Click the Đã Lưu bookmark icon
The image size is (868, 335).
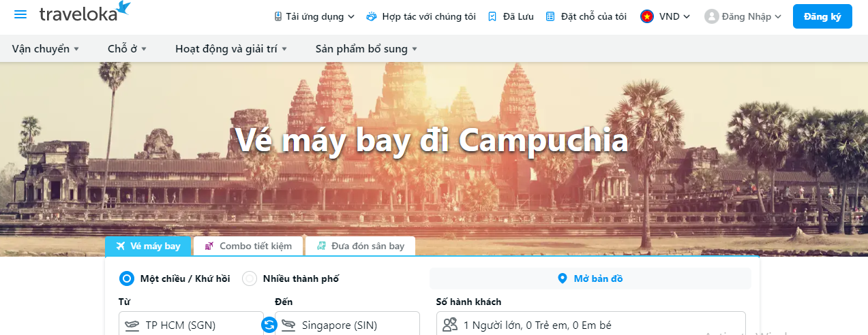click(492, 16)
